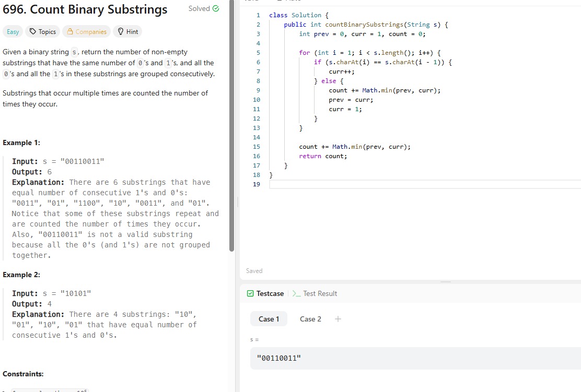Click the Saved status label
Image resolution: width=581 pixels, height=392 pixels.
tap(254, 271)
